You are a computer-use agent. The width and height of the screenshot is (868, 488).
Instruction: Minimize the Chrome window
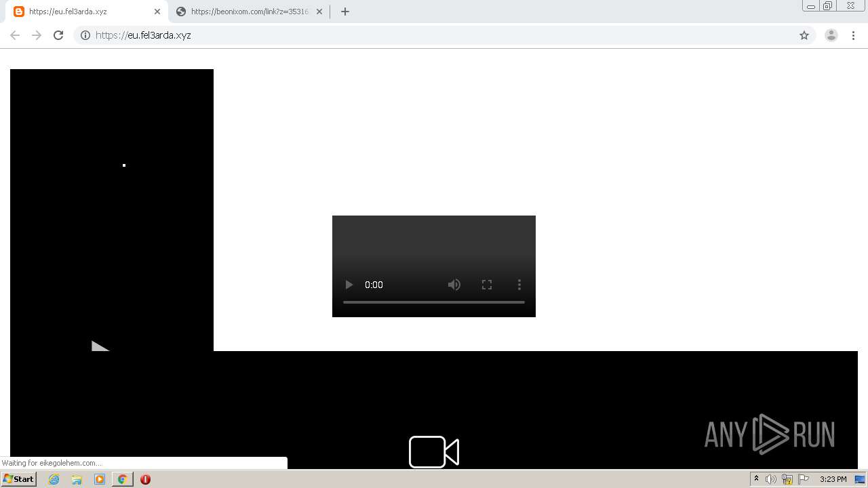811,6
